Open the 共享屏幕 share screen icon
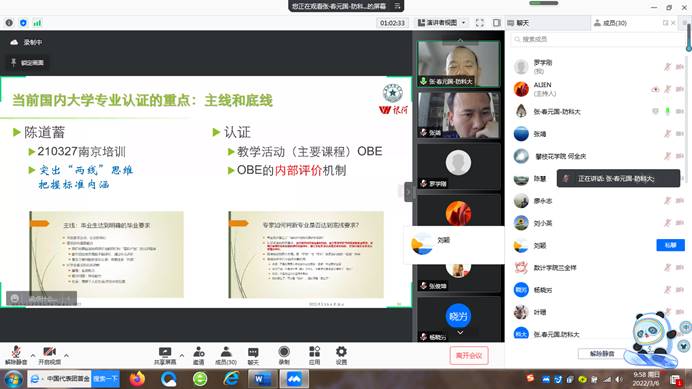This screenshot has height=389, width=692. point(165,355)
